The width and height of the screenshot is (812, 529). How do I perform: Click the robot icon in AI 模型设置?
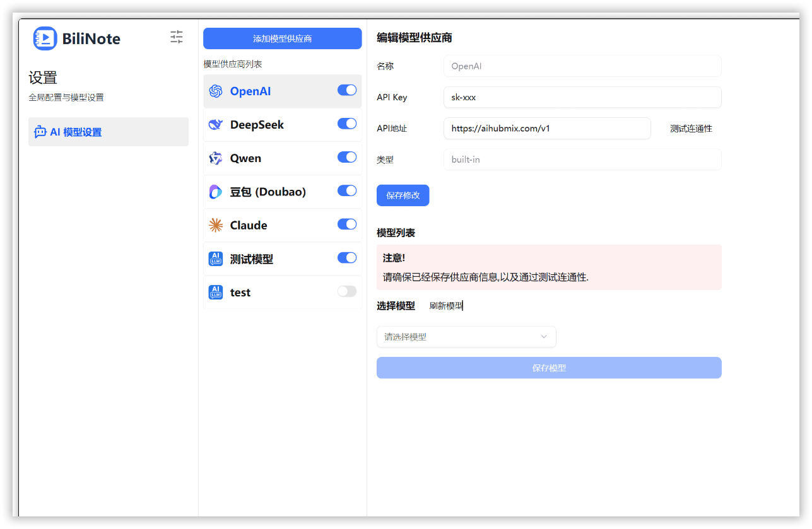pyautogui.click(x=40, y=132)
